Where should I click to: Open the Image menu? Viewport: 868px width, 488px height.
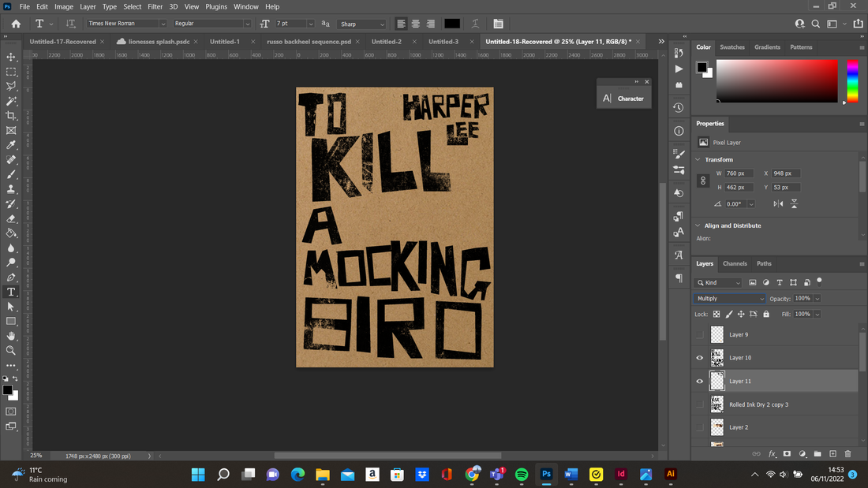point(64,6)
